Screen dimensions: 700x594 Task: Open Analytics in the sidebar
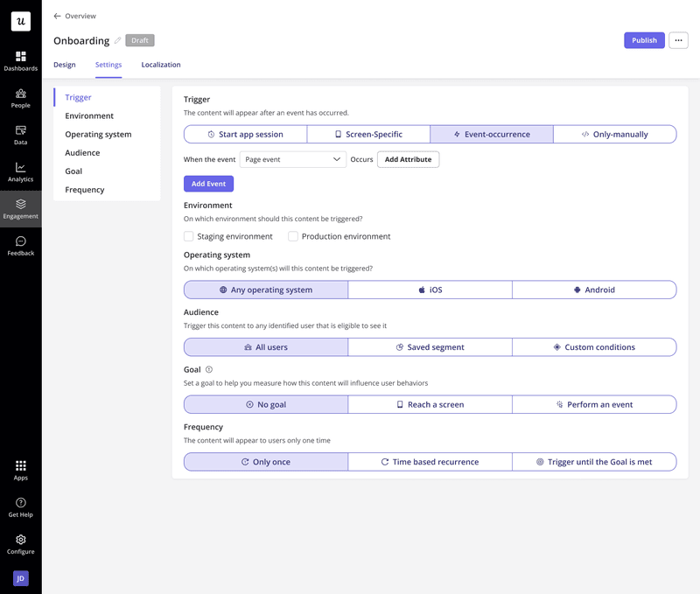20,167
